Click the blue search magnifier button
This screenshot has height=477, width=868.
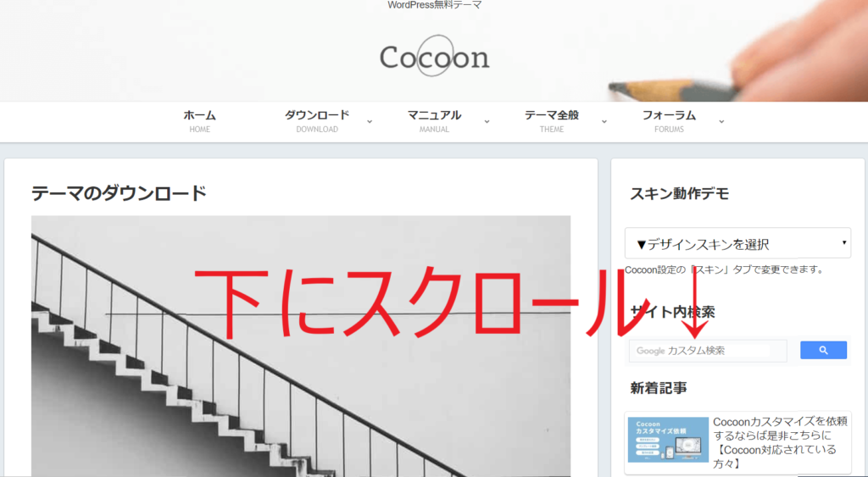[823, 350]
